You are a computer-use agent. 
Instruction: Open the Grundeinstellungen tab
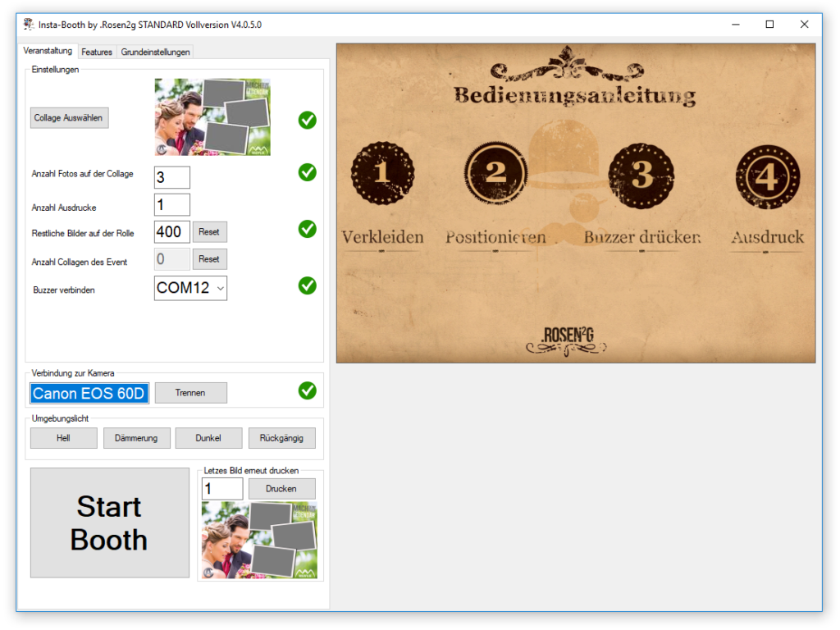click(x=156, y=52)
